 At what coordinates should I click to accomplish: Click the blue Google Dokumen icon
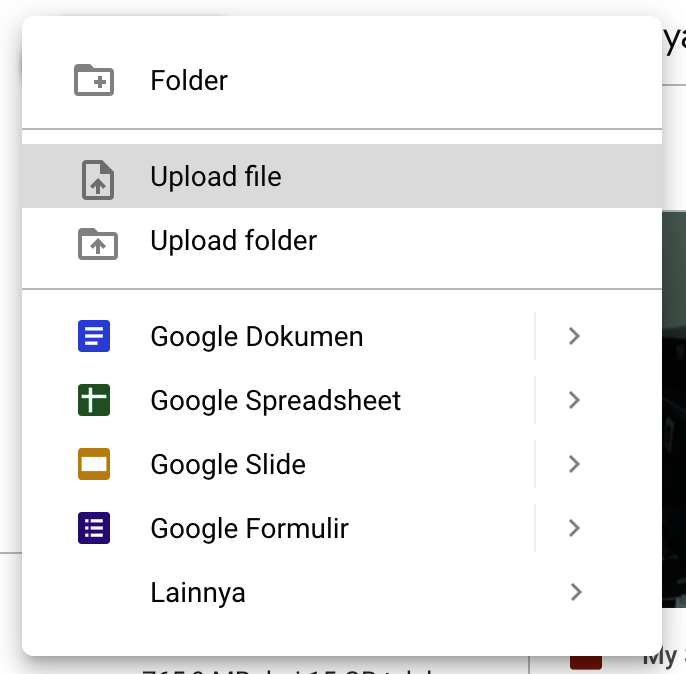[x=94, y=336]
